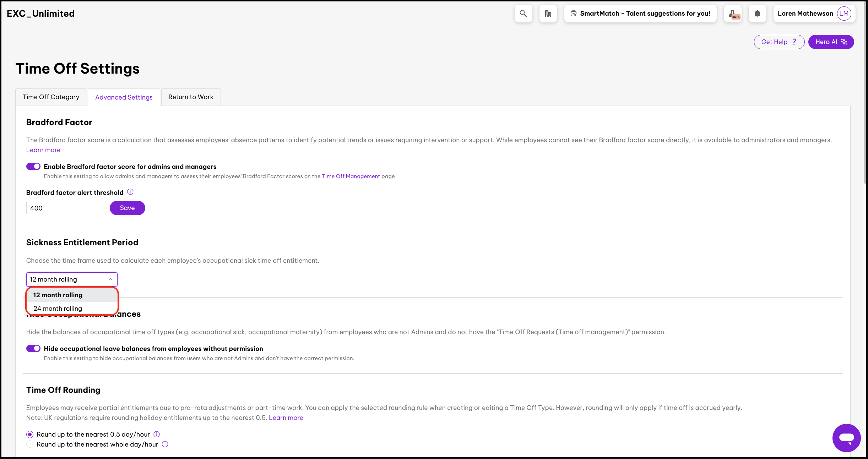Open the Return to Work tab
The image size is (868, 459).
pyautogui.click(x=191, y=97)
